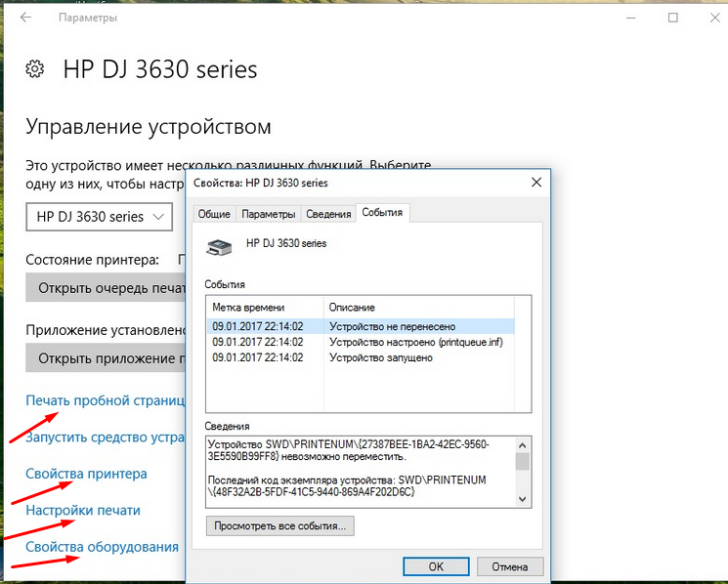Click Просмотреть все события button
The width and height of the screenshot is (728, 584).
(280, 526)
